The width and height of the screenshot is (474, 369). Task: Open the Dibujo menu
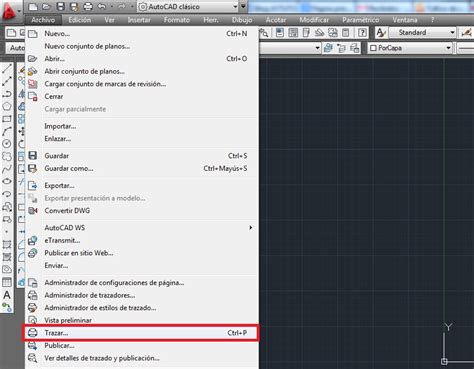[242, 20]
